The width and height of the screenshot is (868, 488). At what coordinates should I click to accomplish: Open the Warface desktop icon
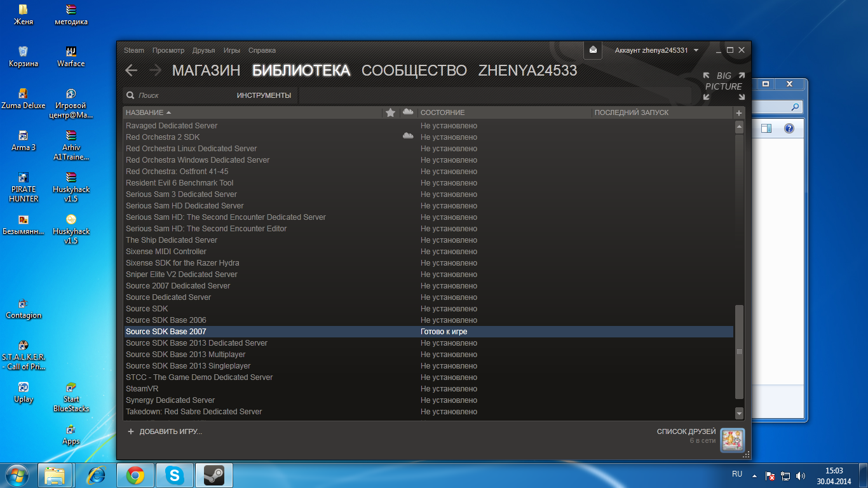71,55
